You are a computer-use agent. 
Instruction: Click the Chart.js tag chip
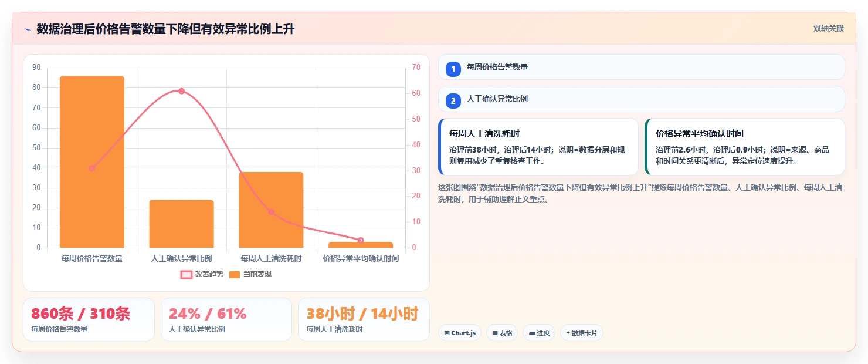pyautogui.click(x=460, y=333)
